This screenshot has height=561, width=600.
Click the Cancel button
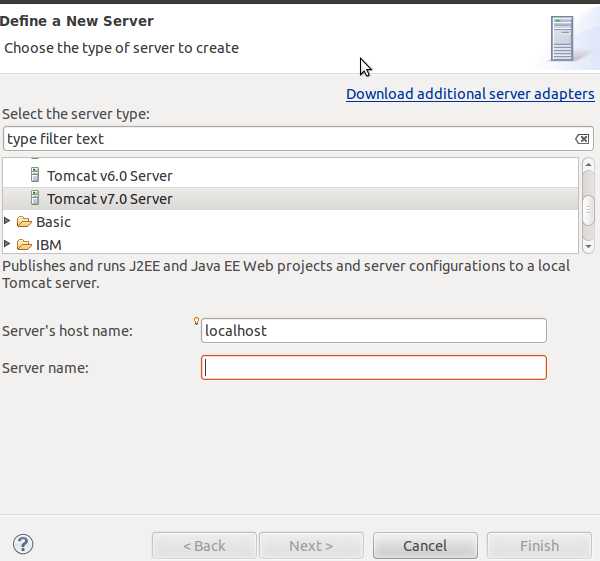(425, 545)
